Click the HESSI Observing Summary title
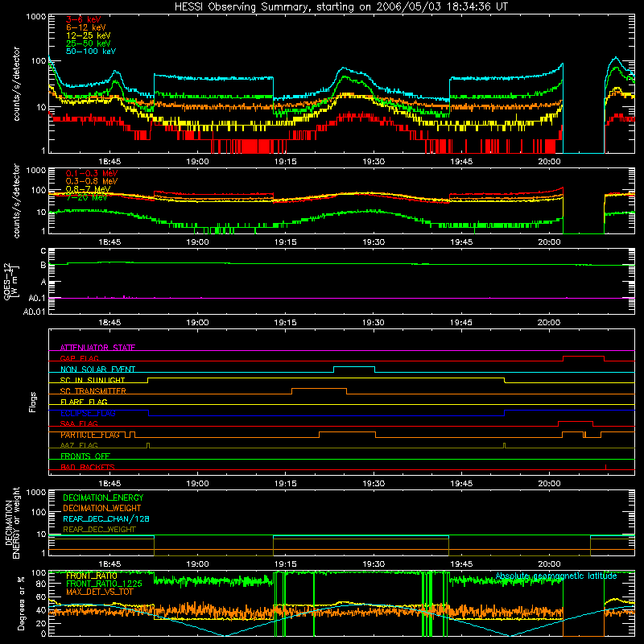 tap(341, 7)
